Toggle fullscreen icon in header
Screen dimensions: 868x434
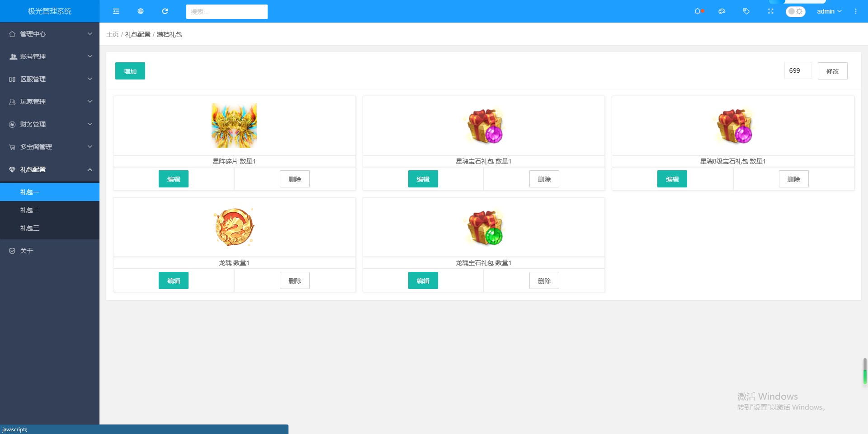771,11
